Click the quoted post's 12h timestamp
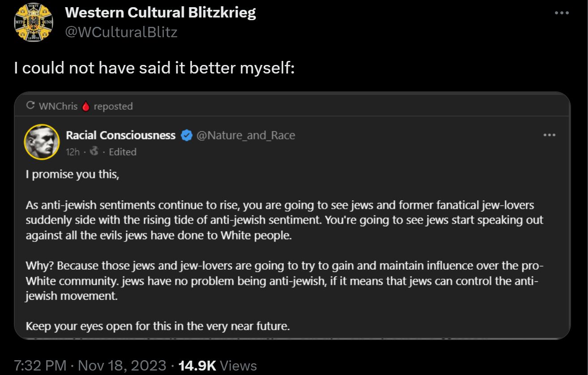The height and width of the screenshot is (375, 588). [x=72, y=152]
